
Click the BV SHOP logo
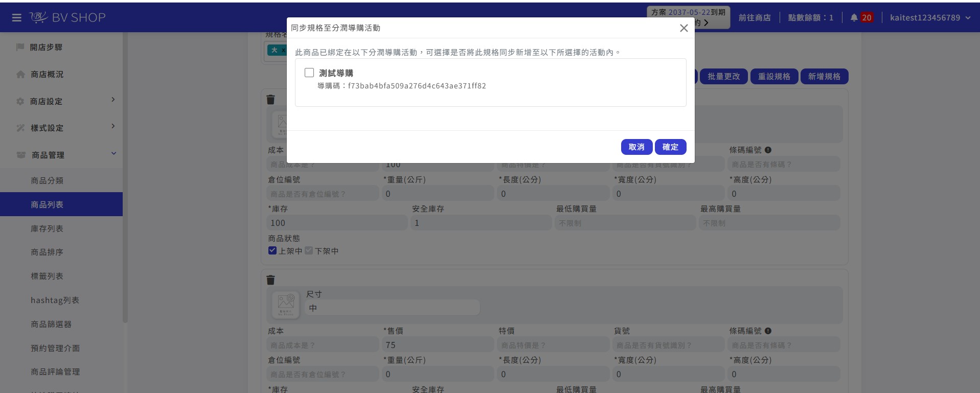tap(67, 18)
